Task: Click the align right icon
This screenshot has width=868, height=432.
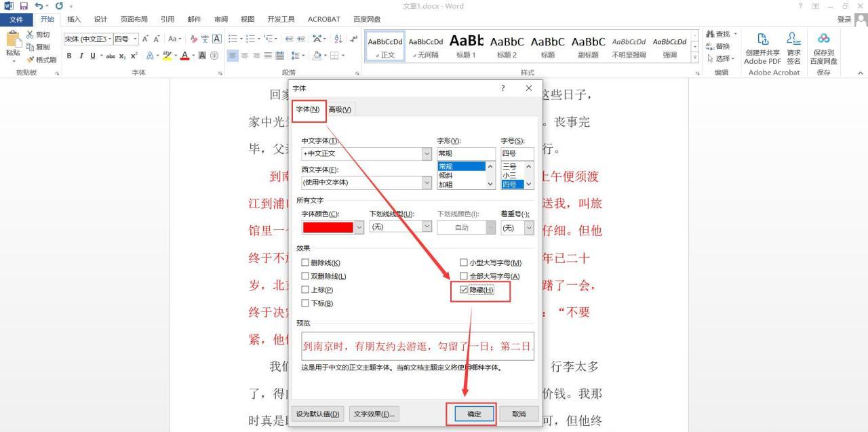Action: (257, 56)
